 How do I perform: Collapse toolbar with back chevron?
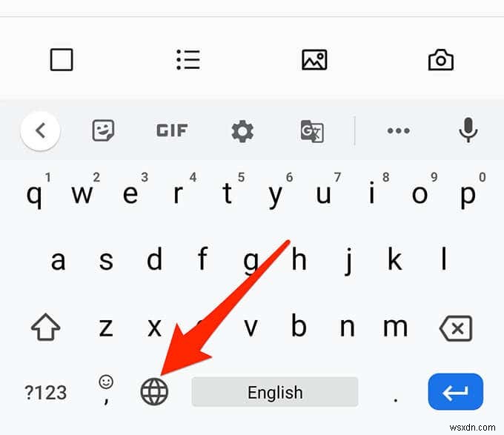[40, 130]
